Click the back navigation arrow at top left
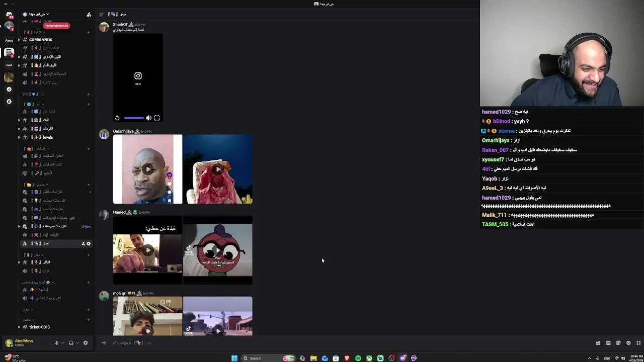Viewport: 644px width, 362px height. tap(6, 4)
